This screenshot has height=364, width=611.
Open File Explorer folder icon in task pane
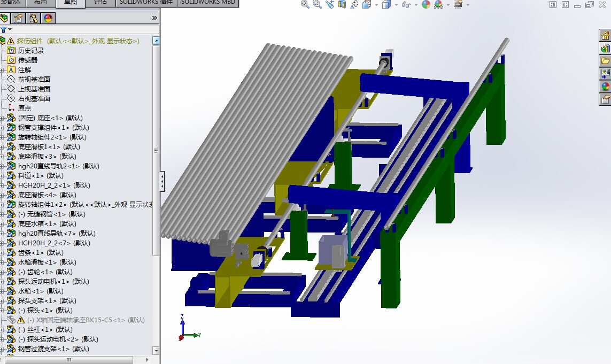(x=605, y=61)
